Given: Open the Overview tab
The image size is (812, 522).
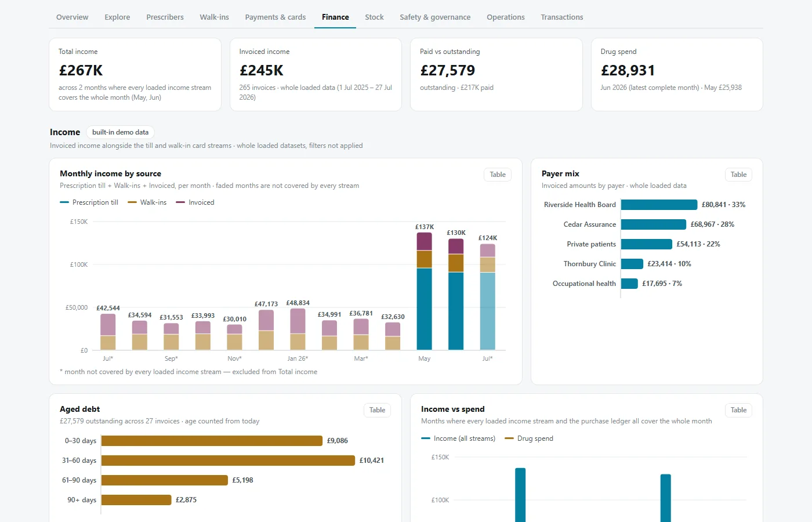Looking at the screenshot, I should (72, 17).
